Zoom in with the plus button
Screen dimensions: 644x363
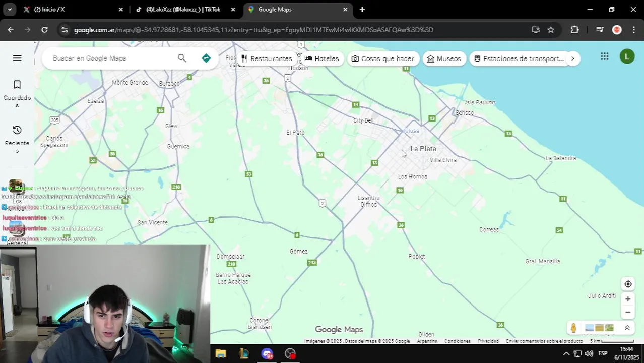pyautogui.click(x=628, y=299)
